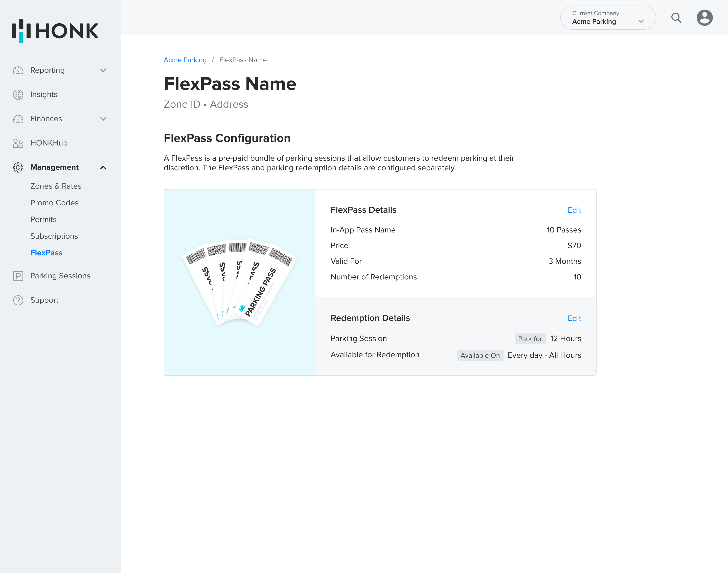Click the Insights brain icon
The height and width of the screenshot is (573, 728).
(18, 94)
